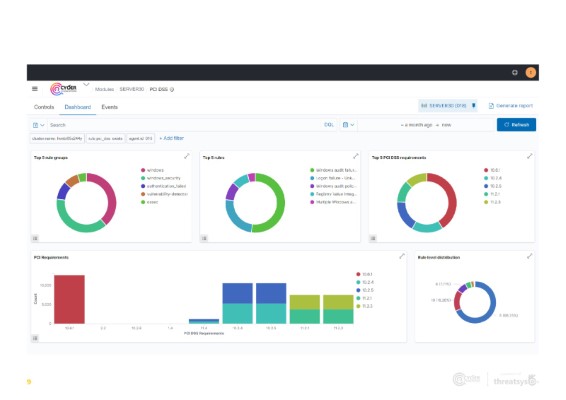Select 10.6.1 in the Top 5 PCI DSS legend
566x400 pixels.
(492, 170)
